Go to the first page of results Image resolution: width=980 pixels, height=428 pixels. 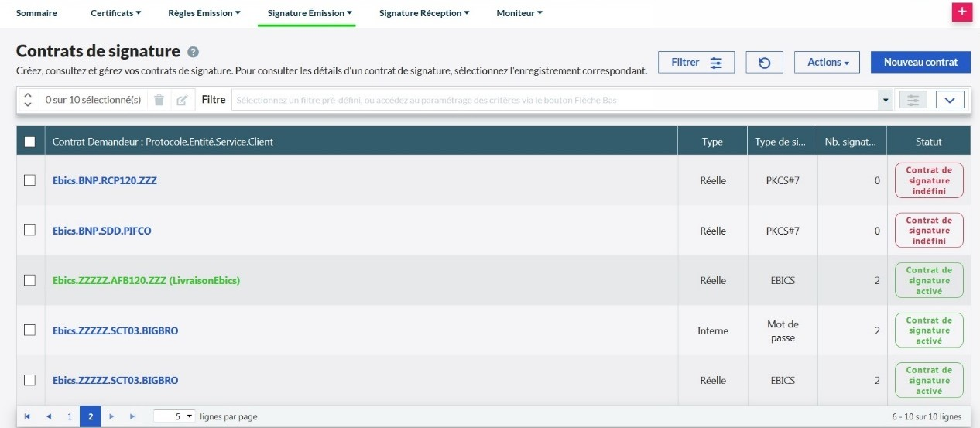(x=27, y=416)
